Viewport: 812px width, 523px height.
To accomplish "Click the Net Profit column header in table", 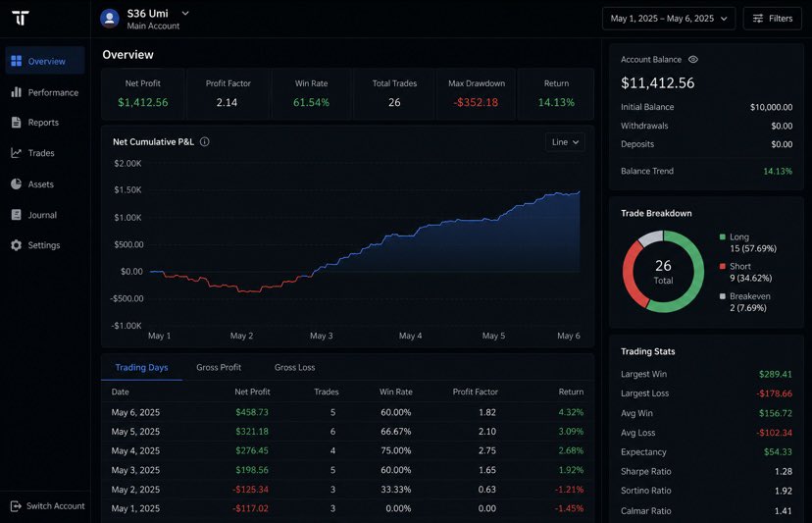I will pos(252,392).
